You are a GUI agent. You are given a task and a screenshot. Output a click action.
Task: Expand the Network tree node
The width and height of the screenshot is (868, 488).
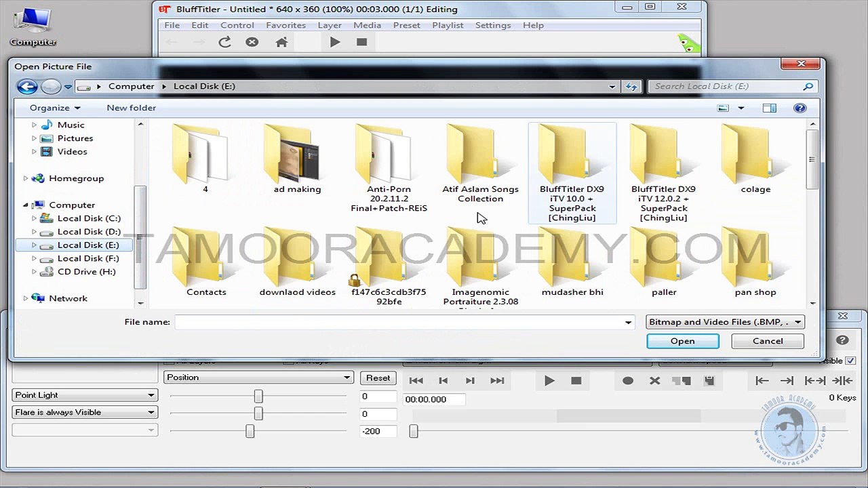click(26, 298)
